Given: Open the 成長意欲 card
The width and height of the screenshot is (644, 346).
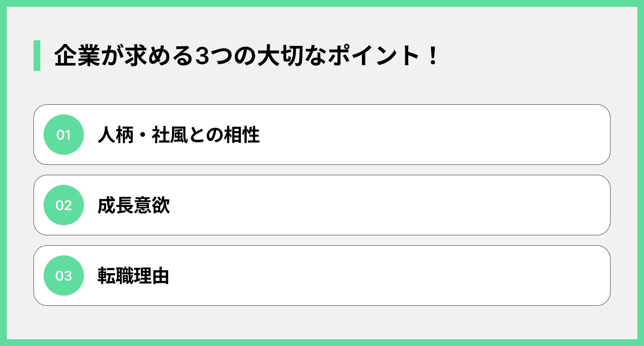Looking at the screenshot, I should [x=322, y=205].
